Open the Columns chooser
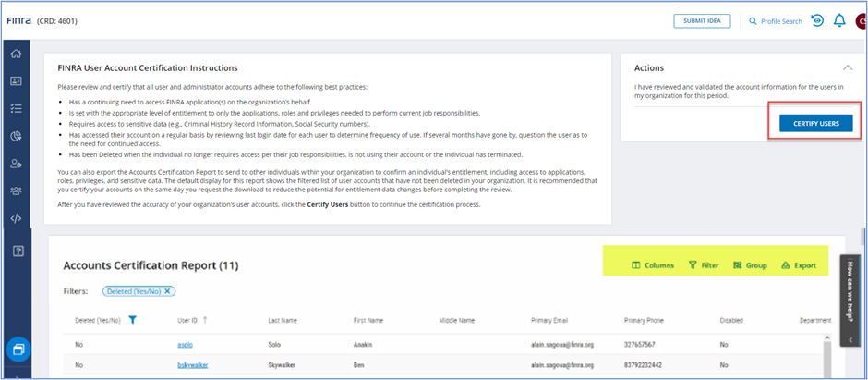 pos(652,265)
